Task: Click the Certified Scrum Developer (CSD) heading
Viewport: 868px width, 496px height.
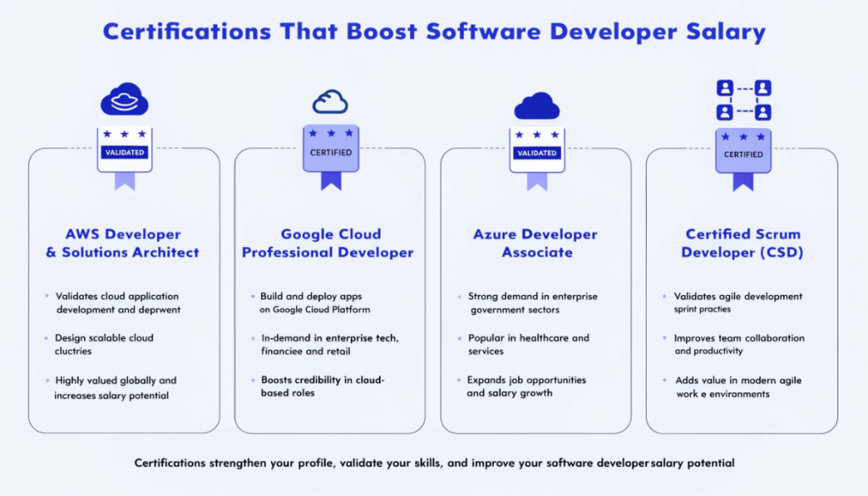Action: (x=743, y=243)
